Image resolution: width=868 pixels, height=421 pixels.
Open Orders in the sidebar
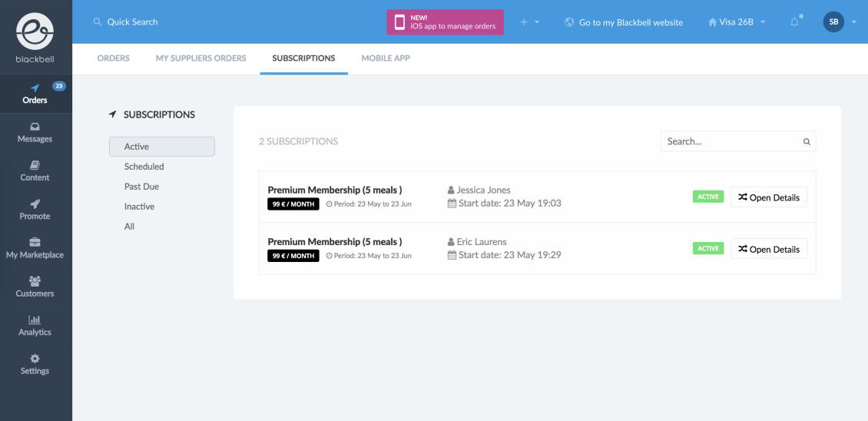click(35, 94)
